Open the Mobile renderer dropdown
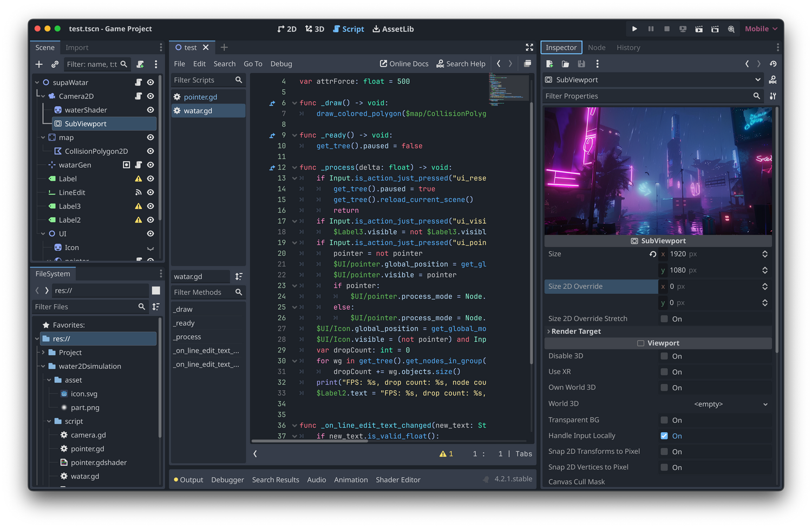812x528 pixels. pyautogui.click(x=760, y=29)
